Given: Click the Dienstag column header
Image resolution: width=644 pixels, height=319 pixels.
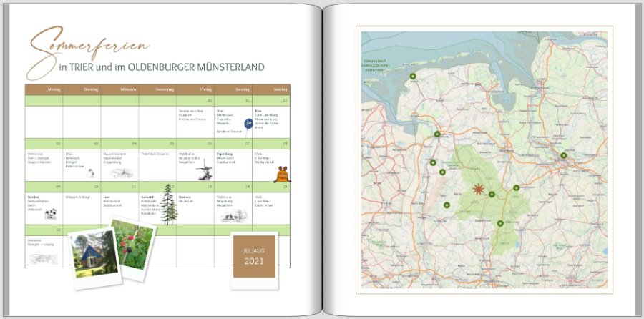Looking at the screenshot, I should tap(82, 89).
